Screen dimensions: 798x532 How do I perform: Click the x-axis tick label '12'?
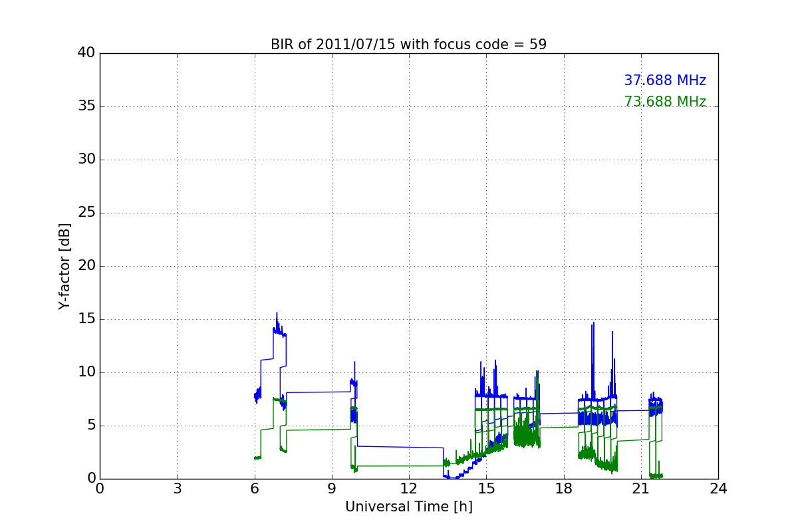(409, 489)
